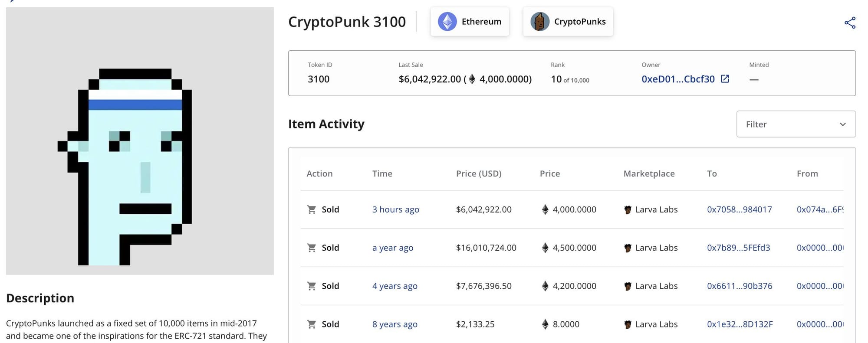
Task: Click cart icon on 3 hours ago sale
Action: click(312, 209)
